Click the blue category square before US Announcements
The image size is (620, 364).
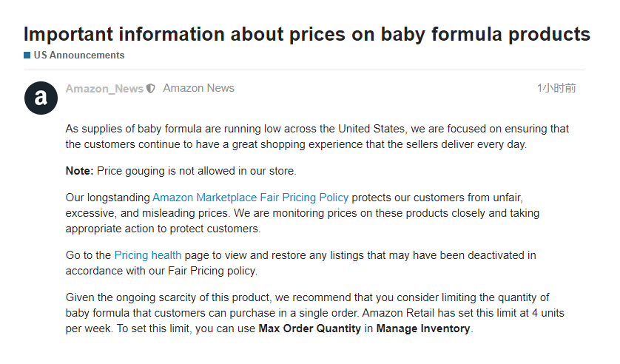27,55
